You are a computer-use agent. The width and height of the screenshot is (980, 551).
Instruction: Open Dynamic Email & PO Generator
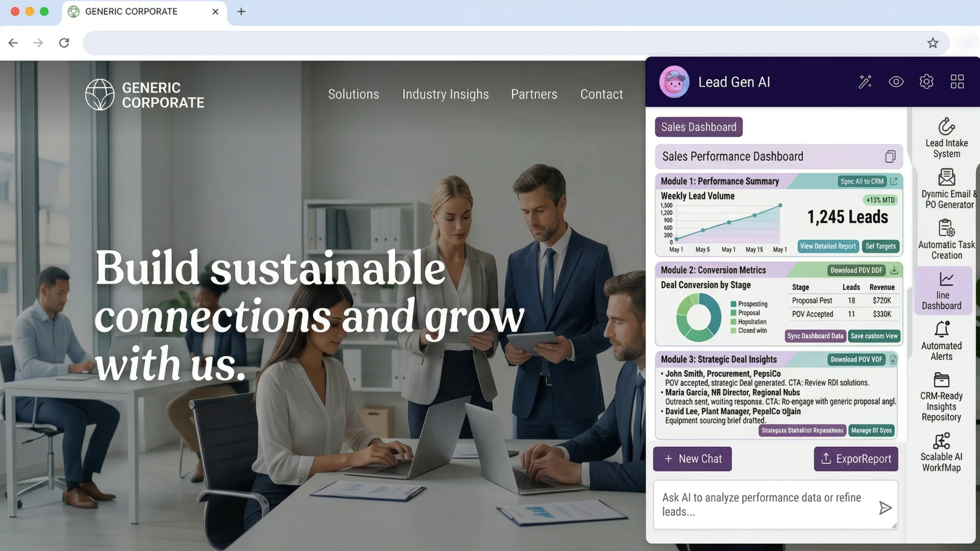[x=948, y=189]
